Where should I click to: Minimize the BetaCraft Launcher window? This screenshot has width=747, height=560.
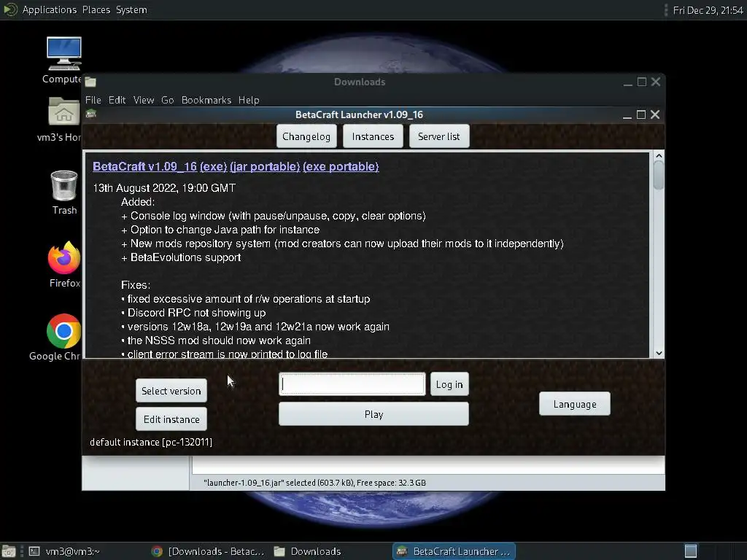(x=627, y=114)
